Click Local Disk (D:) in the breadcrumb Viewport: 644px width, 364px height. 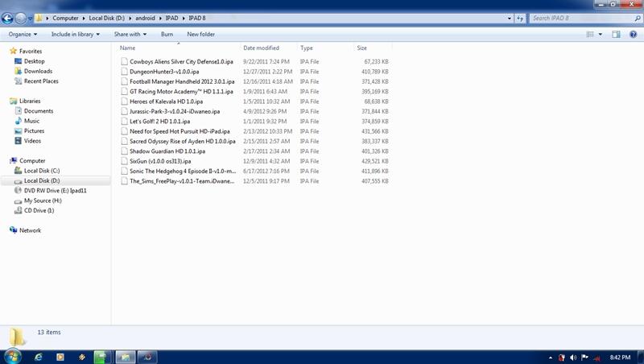click(x=106, y=18)
